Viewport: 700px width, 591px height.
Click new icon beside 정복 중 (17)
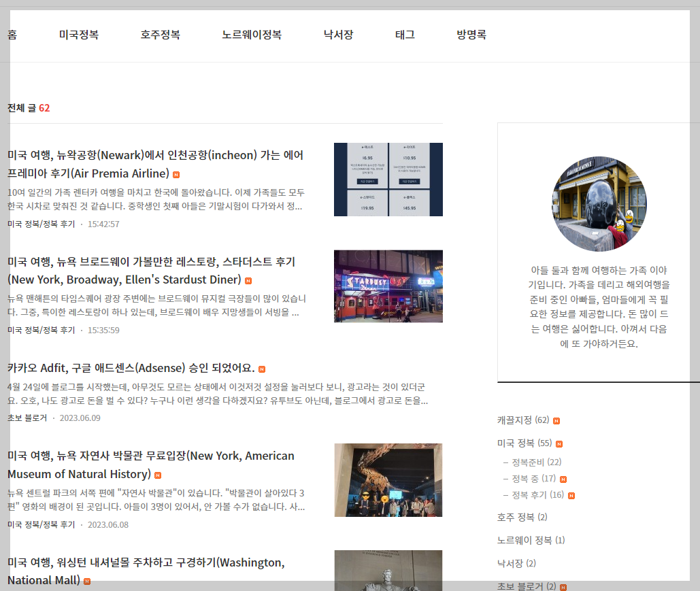[563, 479]
